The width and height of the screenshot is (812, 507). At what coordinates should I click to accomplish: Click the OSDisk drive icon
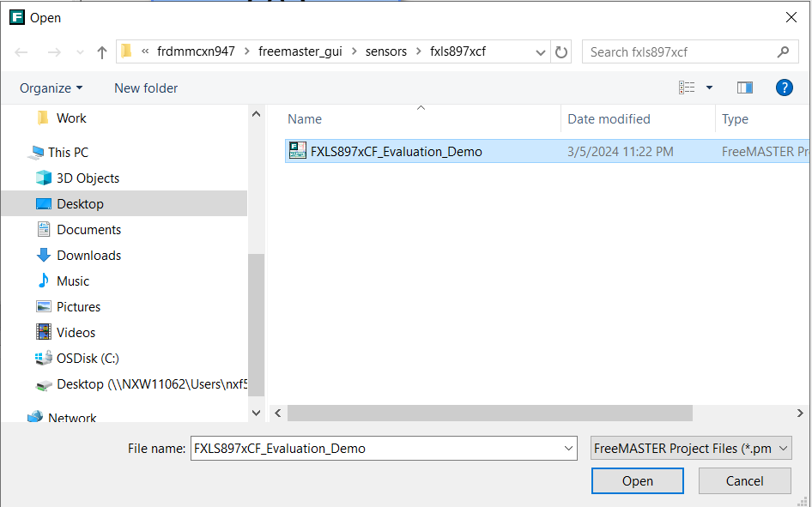click(44, 358)
